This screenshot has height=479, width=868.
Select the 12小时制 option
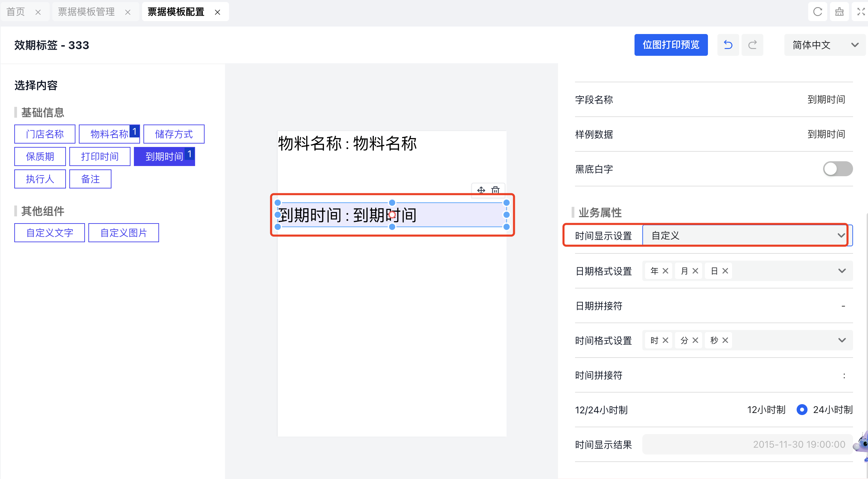click(766, 410)
